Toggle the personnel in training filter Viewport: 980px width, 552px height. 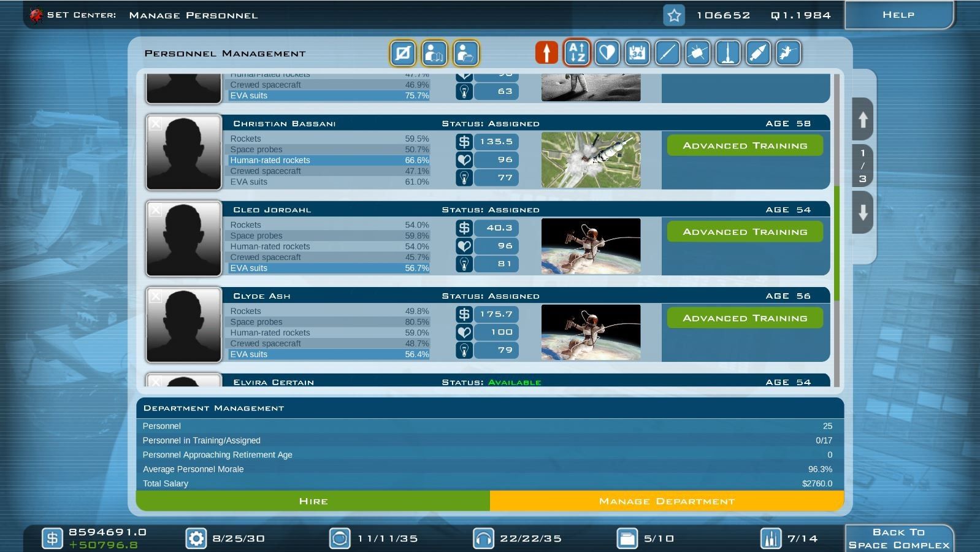click(x=435, y=53)
